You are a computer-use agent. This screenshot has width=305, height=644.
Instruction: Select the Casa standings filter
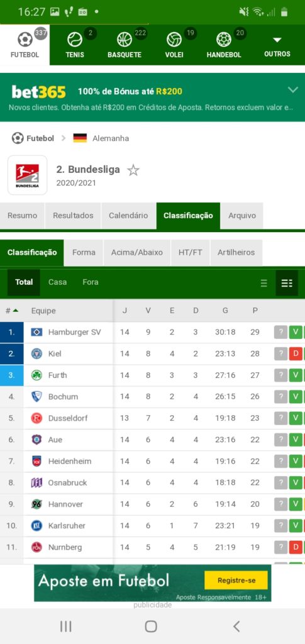pos(57,282)
